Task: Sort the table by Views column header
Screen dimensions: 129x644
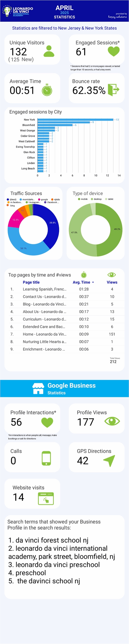Action: pyautogui.click(x=112, y=282)
